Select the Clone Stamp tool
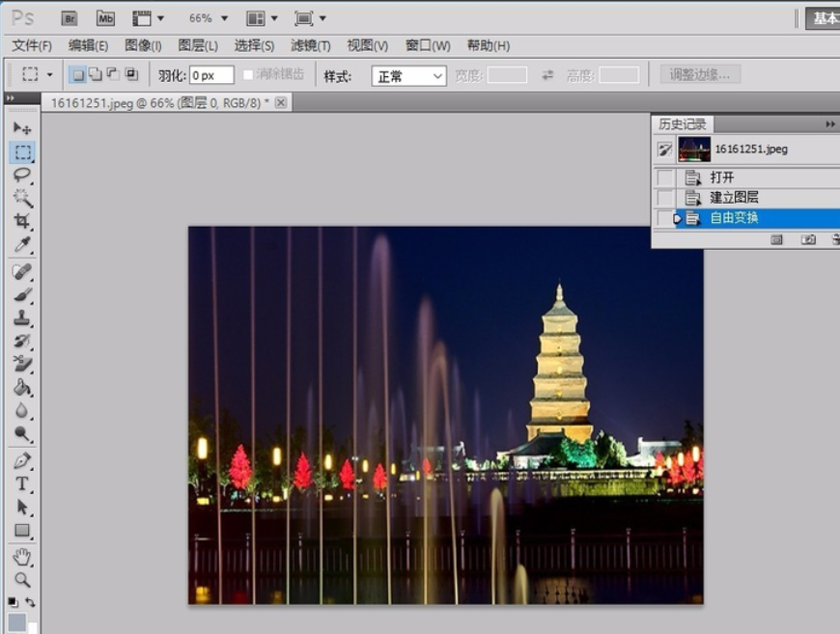The width and height of the screenshot is (840, 634). (x=22, y=318)
